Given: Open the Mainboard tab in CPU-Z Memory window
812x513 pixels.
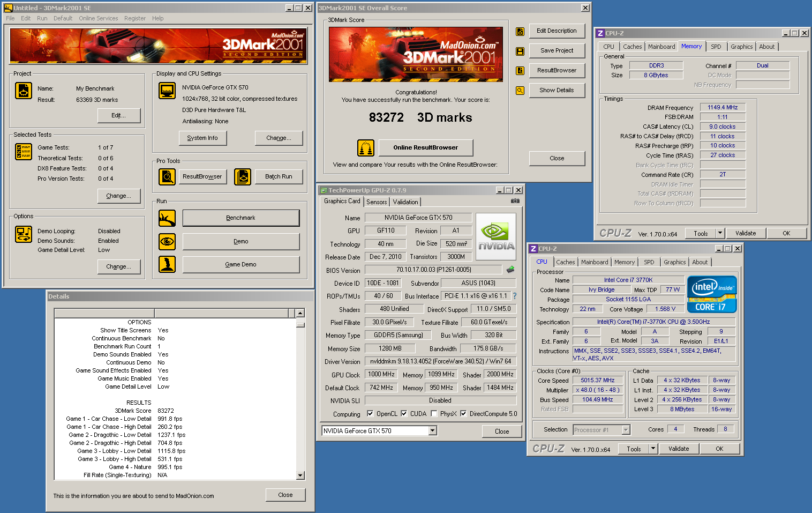Looking at the screenshot, I should pyautogui.click(x=661, y=47).
